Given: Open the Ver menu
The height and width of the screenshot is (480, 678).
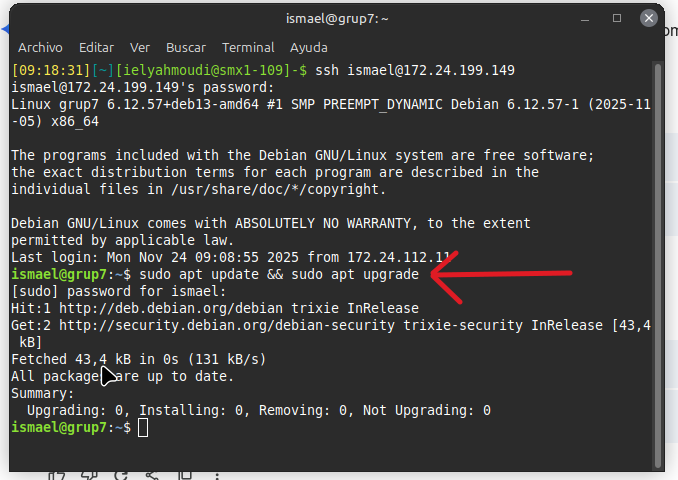Looking at the screenshot, I should (x=140, y=47).
